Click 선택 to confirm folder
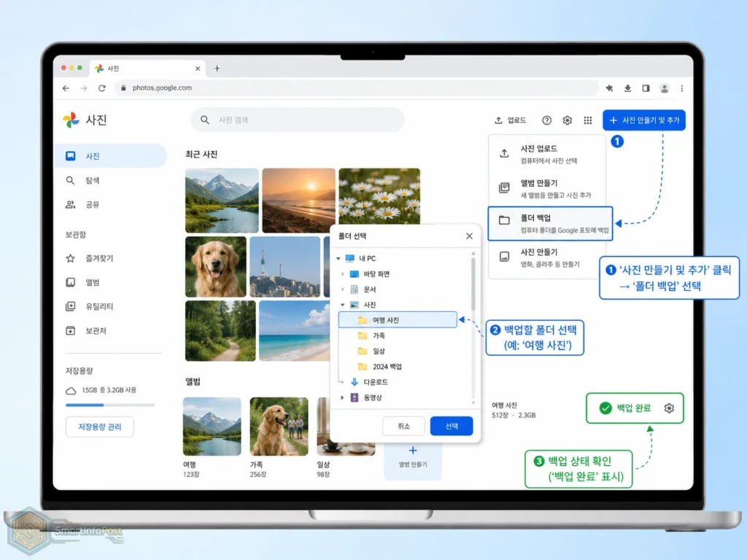Screen dimensions: 747x560 coord(452,426)
